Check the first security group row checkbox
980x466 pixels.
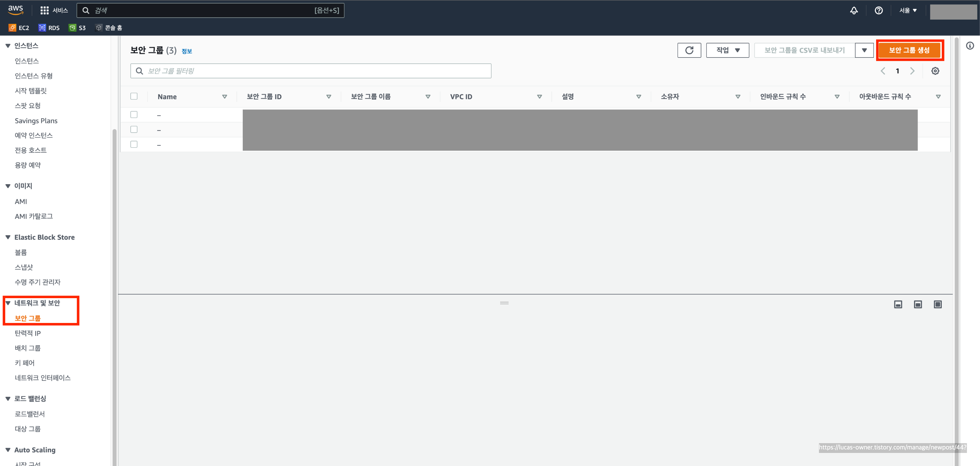pyautogui.click(x=134, y=115)
